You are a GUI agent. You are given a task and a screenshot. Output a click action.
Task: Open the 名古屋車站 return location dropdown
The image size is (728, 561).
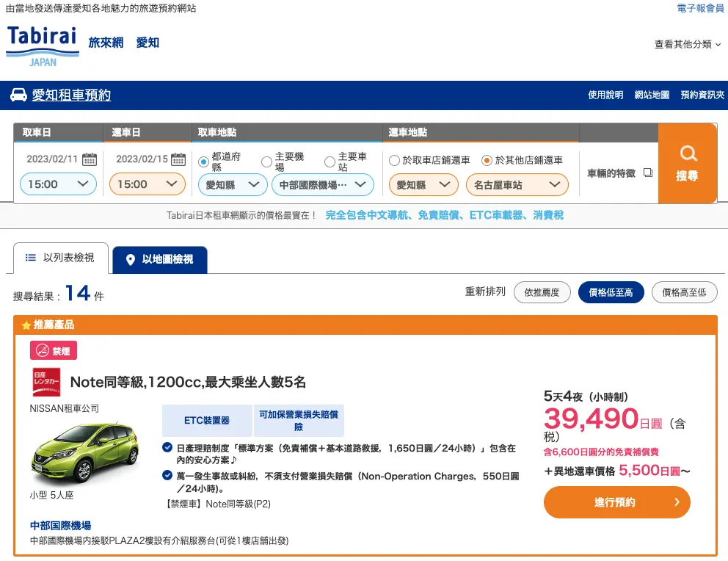click(517, 186)
